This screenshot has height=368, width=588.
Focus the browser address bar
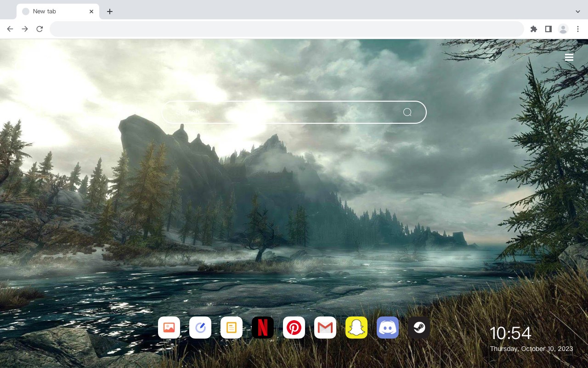[287, 29]
